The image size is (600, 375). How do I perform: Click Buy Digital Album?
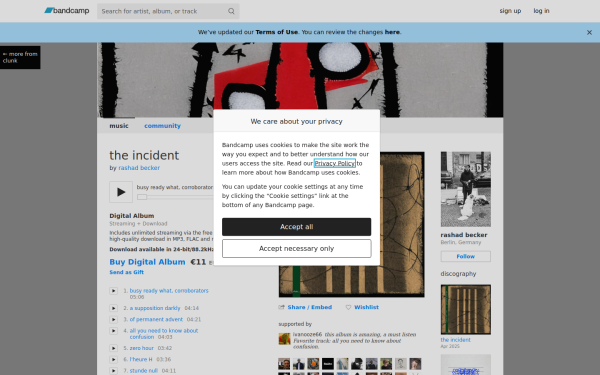point(147,262)
